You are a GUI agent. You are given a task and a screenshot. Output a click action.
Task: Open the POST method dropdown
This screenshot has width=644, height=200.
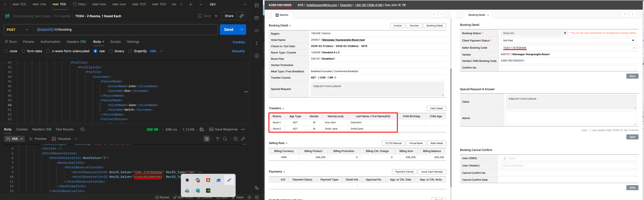17,30
